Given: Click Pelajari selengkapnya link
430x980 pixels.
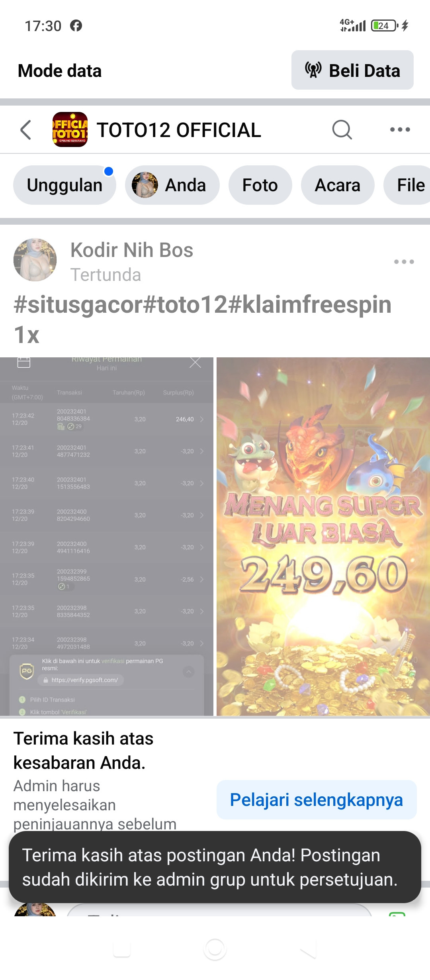Looking at the screenshot, I should [x=317, y=800].
